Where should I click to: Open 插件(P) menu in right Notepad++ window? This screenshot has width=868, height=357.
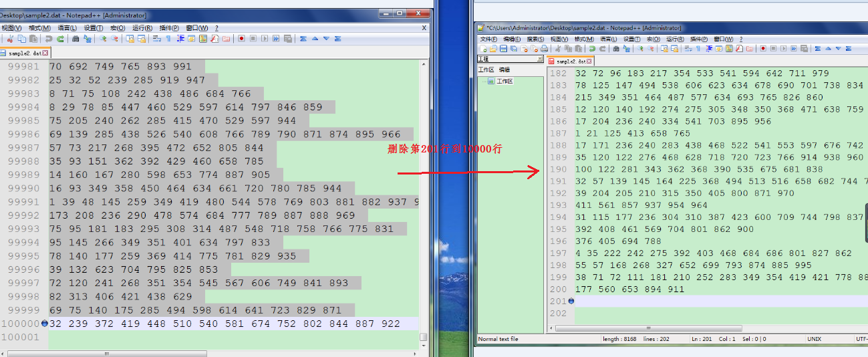coord(699,39)
